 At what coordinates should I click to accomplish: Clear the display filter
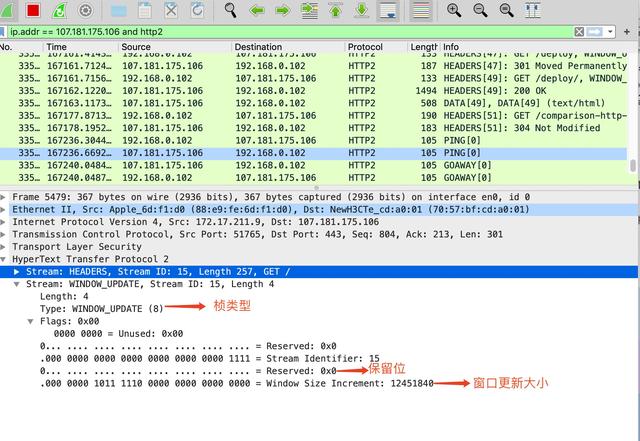point(579,32)
